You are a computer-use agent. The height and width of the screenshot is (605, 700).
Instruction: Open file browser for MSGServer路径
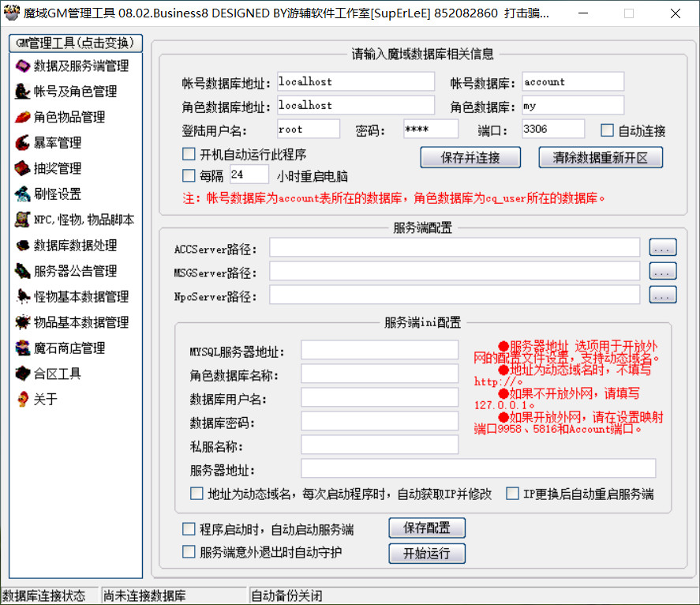(663, 272)
